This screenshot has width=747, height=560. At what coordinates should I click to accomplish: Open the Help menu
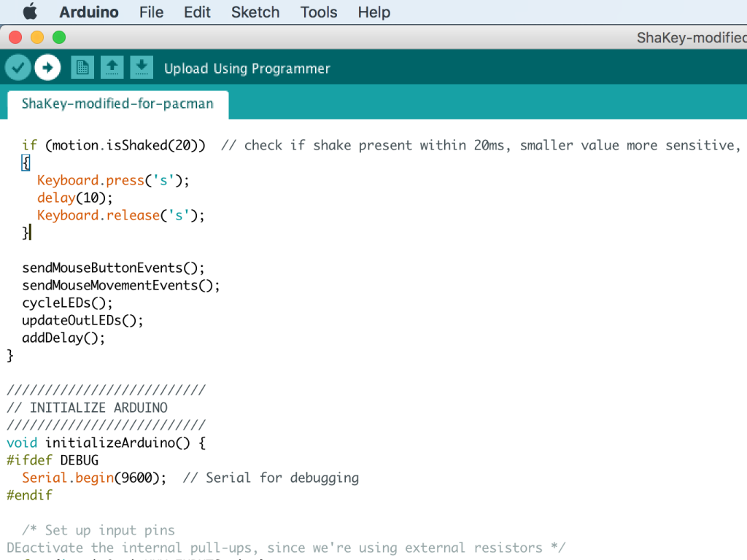(x=374, y=12)
